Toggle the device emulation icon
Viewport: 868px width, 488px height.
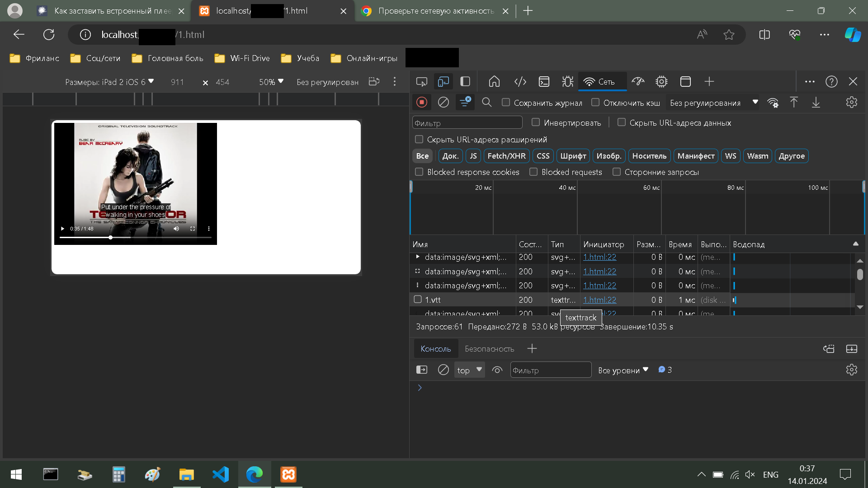pos(443,82)
